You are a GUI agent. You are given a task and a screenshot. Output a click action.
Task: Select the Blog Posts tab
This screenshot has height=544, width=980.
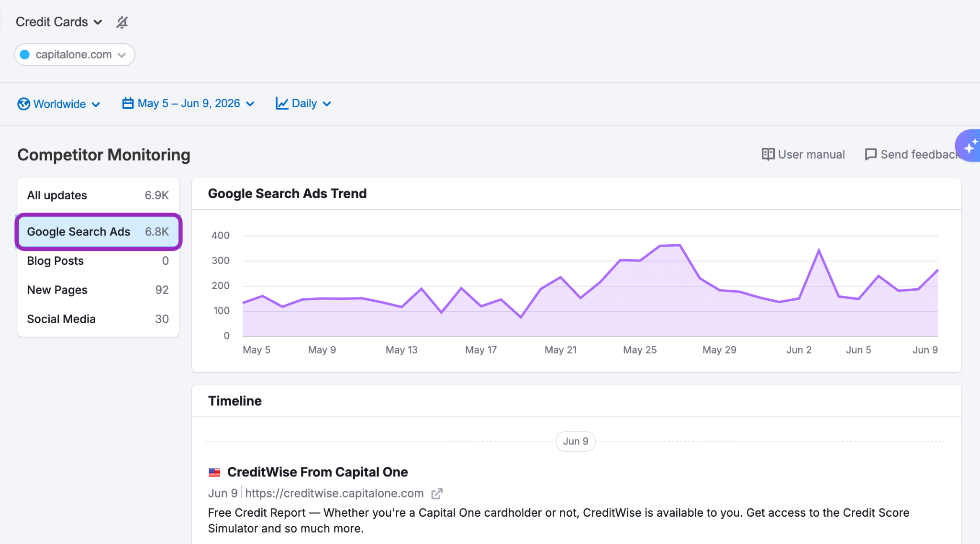[x=98, y=261]
